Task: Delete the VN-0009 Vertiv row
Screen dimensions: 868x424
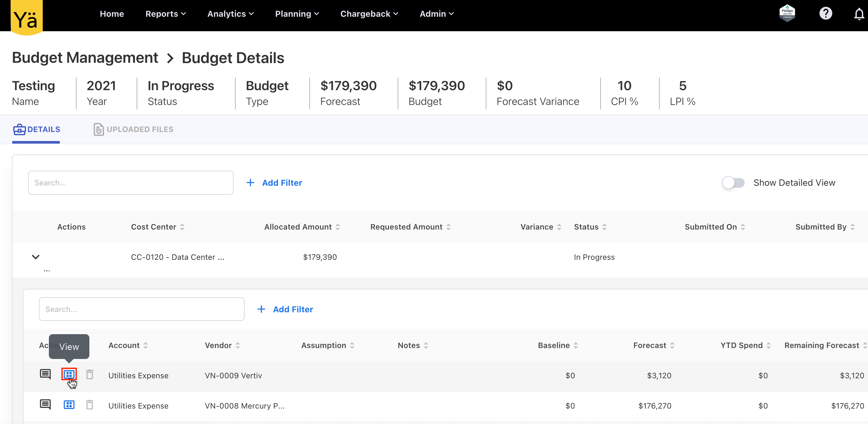Action: [x=90, y=375]
